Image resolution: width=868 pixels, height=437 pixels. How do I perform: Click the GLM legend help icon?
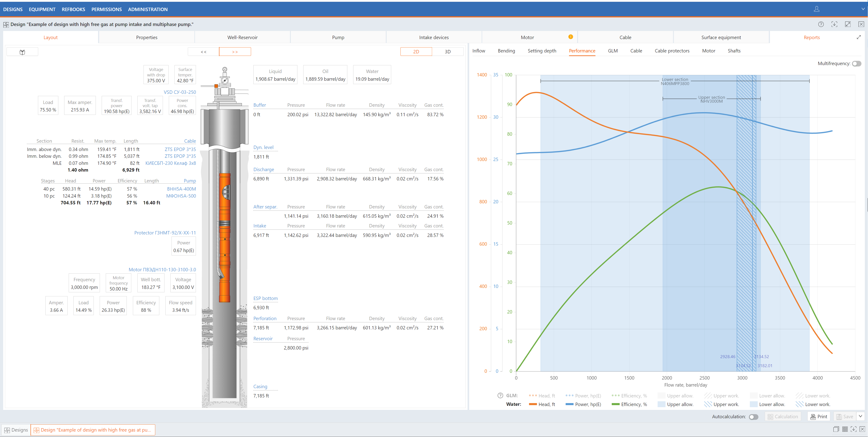(x=500, y=396)
